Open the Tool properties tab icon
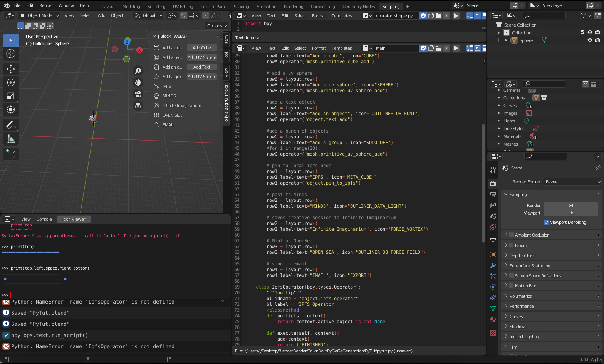This screenshot has height=364, width=604. [493, 170]
